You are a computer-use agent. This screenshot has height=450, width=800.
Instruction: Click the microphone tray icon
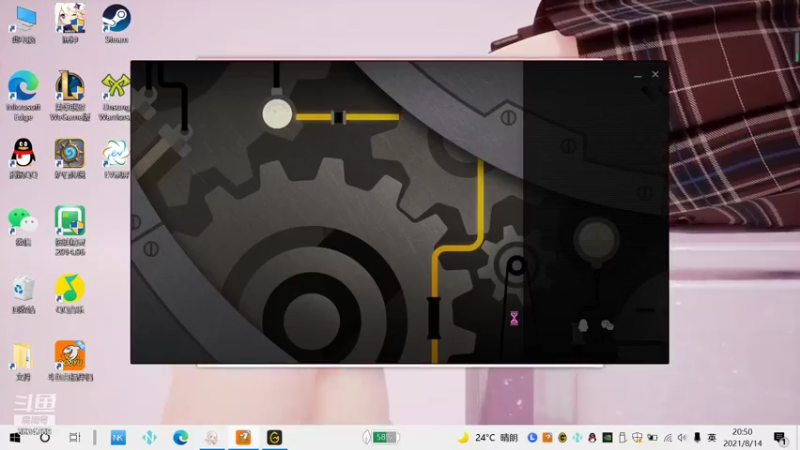coord(697,438)
